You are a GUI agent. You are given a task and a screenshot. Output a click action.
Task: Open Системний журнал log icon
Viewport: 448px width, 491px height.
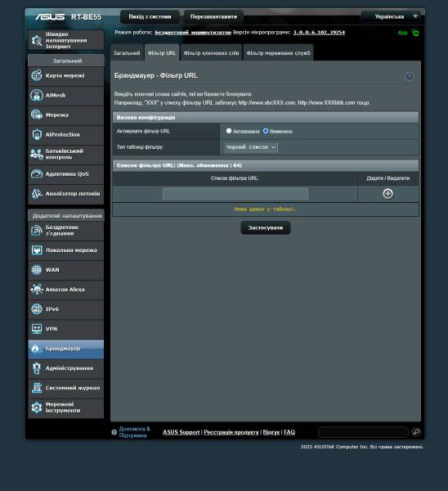(x=37, y=388)
